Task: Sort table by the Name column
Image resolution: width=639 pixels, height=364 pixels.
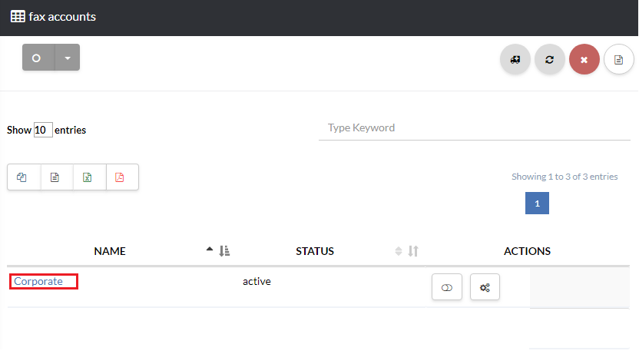Action: (x=110, y=251)
